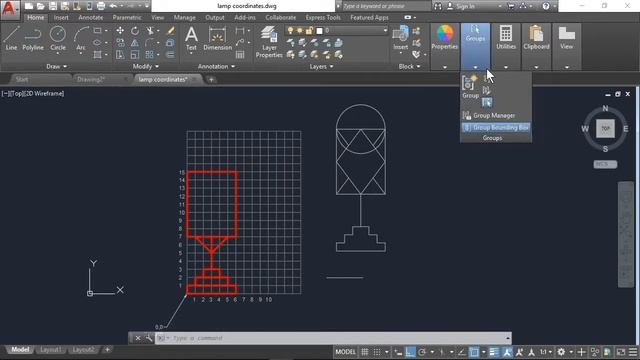Click the Table icon in Annotation panel
This screenshot has width=640, height=360.
click(240, 55)
